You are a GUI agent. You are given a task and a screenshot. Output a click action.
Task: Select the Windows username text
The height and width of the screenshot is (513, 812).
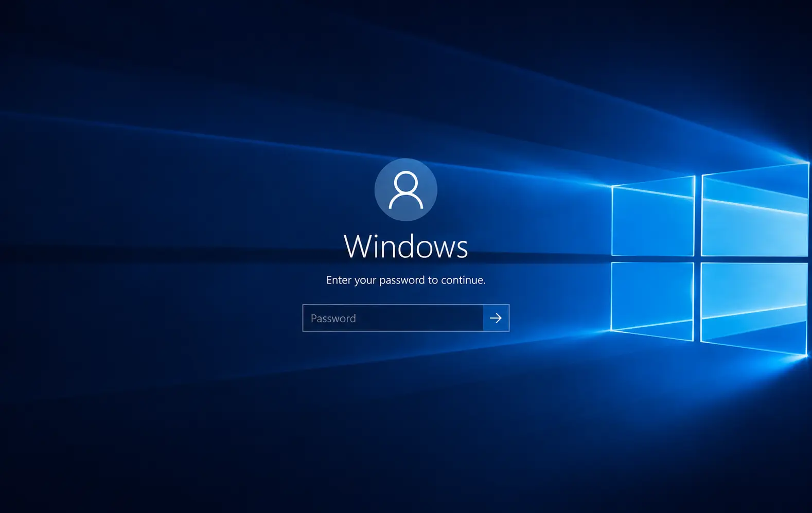[406, 246]
